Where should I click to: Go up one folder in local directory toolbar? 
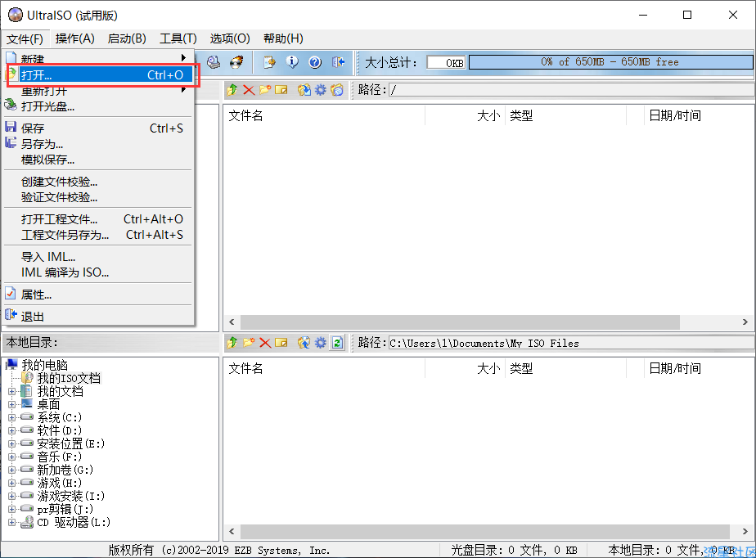pos(232,343)
